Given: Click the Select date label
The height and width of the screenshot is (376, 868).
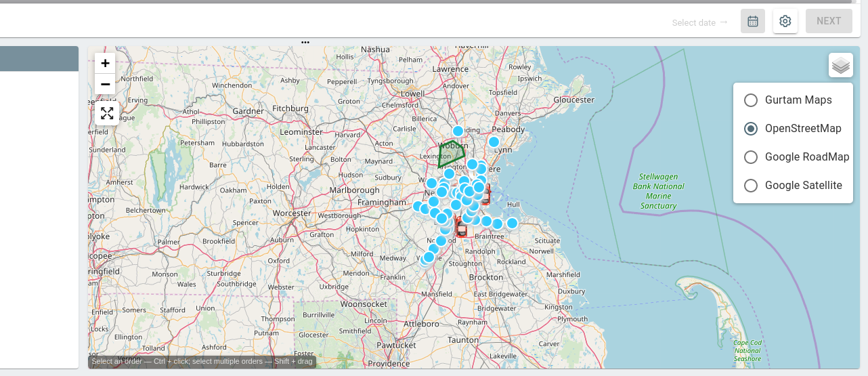Looking at the screenshot, I should point(693,23).
